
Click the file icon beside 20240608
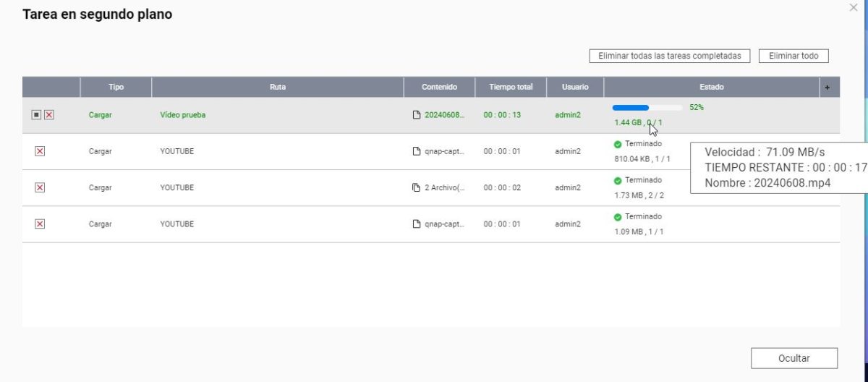[417, 115]
